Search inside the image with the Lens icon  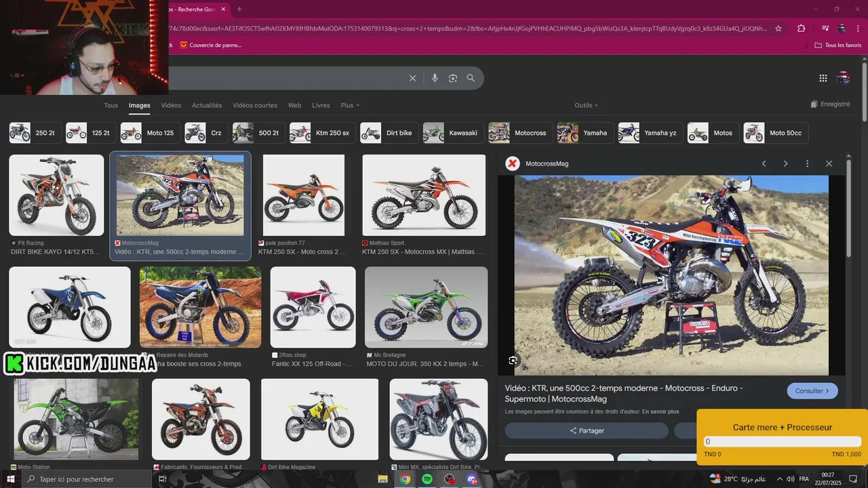click(x=513, y=361)
